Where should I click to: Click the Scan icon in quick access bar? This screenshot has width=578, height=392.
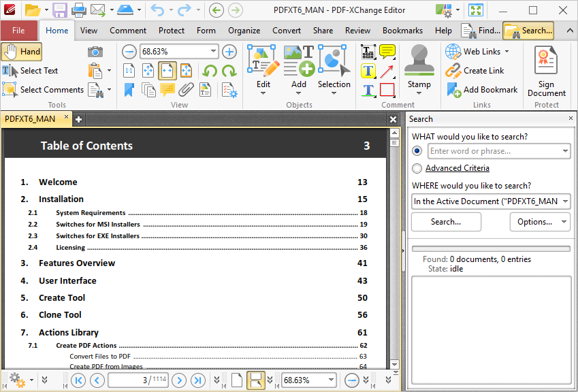coord(125,10)
